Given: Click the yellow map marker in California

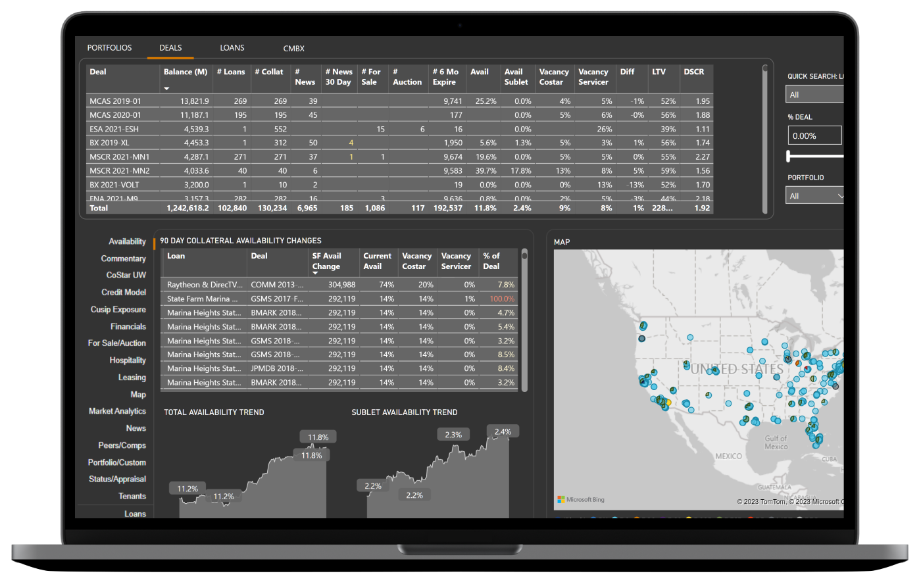Looking at the screenshot, I should tap(668, 403).
